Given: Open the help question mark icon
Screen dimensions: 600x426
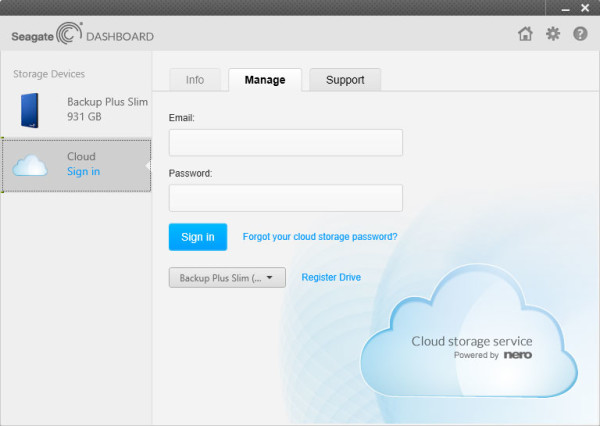Looking at the screenshot, I should [580, 34].
